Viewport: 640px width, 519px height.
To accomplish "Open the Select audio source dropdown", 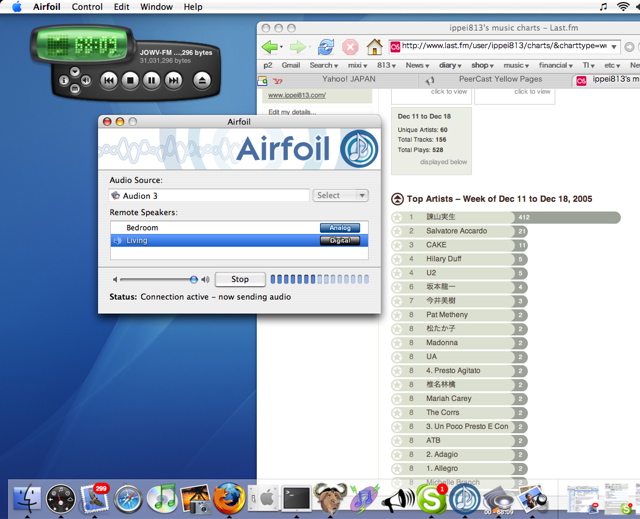I will click(341, 196).
